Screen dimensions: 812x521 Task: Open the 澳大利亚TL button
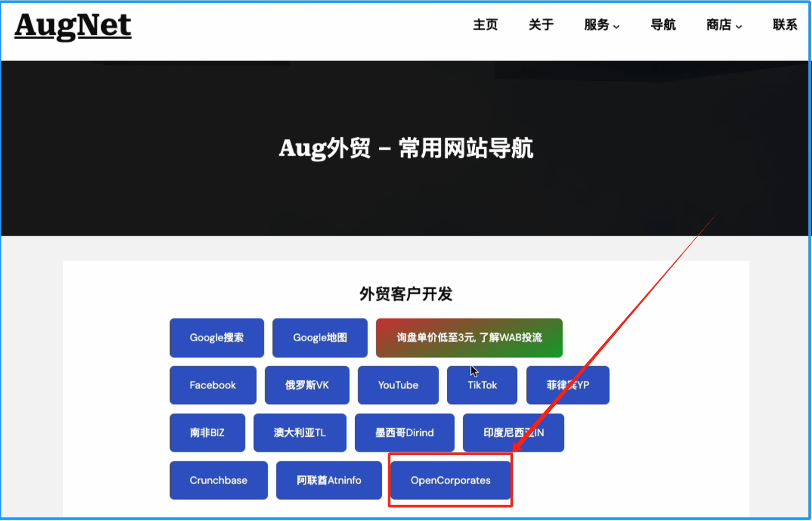click(300, 433)
